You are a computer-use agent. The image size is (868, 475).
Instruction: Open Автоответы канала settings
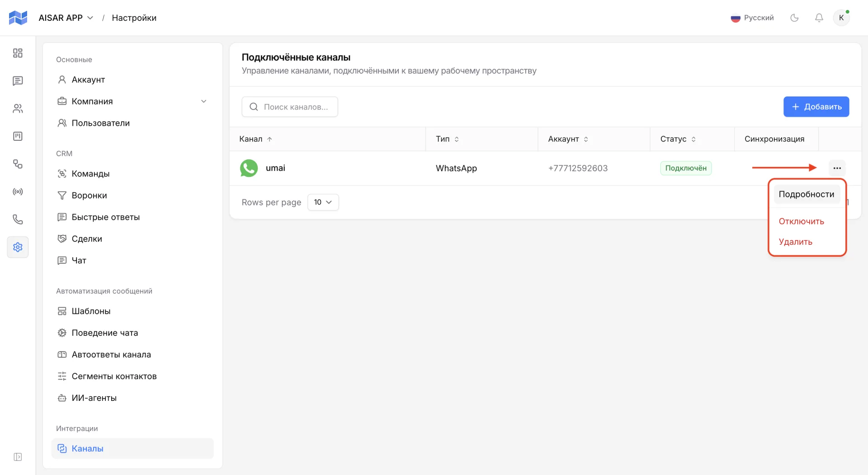pyautogui.click(x=132, y=355)
